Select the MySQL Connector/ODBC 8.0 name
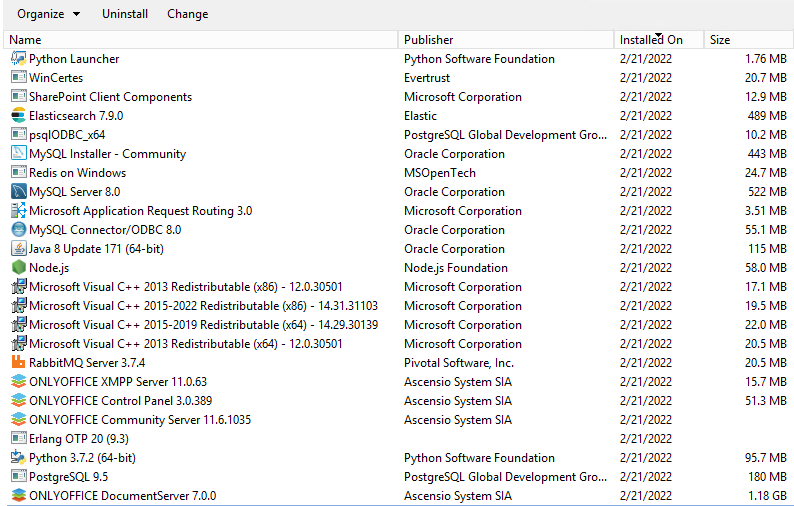Viewport: 794px width, 506px height. click(x=105, y=229)
